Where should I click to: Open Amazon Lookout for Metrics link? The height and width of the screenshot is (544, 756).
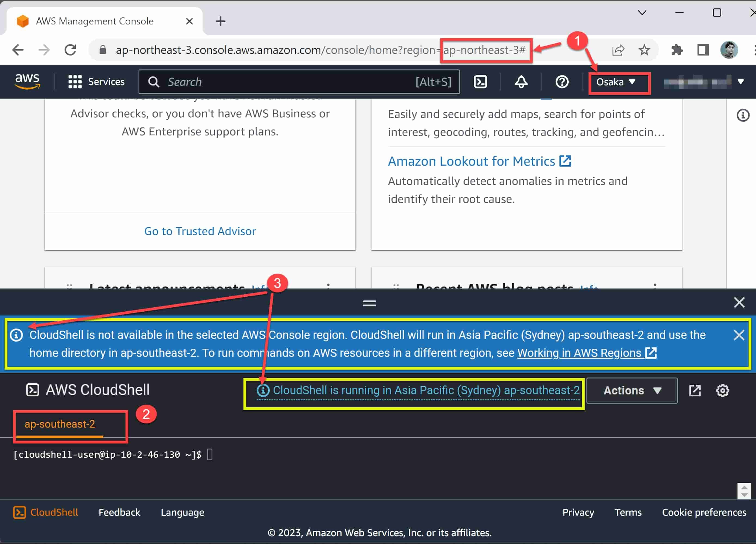tap(479, 161)
